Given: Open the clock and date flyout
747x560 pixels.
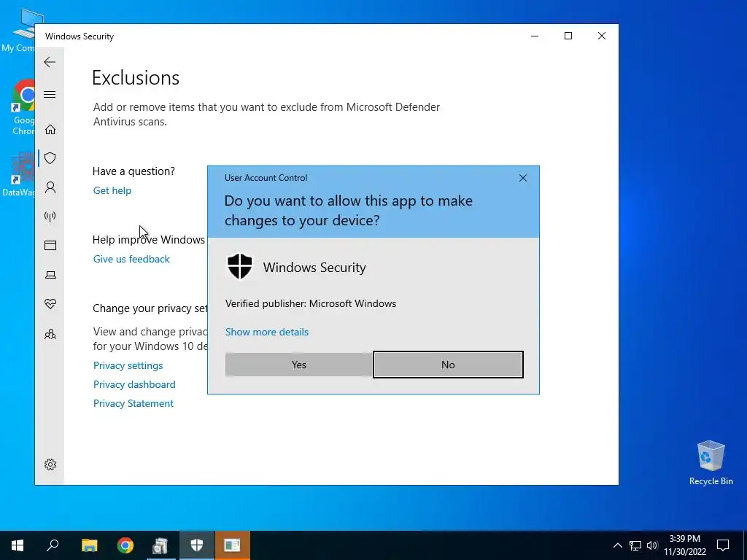Looking at the screenshot, I should [684, 545].
